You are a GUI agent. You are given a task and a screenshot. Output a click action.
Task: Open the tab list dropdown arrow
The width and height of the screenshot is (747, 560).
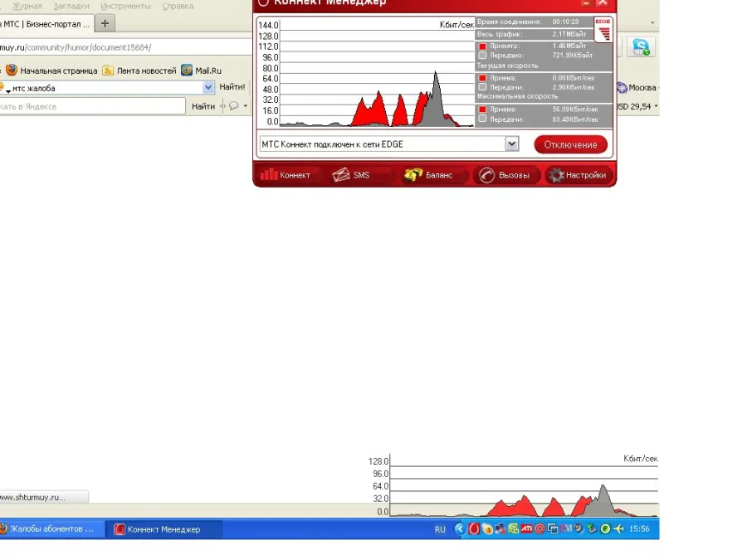[x=652, y=23]
